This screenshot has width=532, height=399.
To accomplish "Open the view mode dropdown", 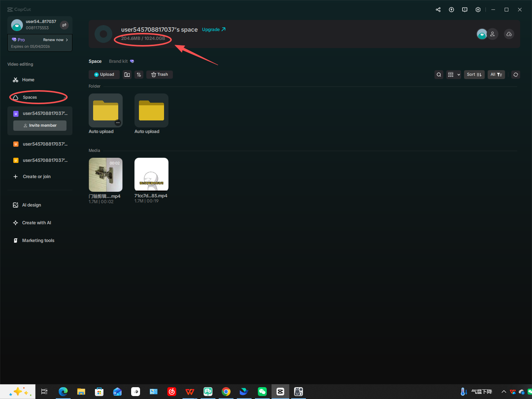I will tap(454, 75).
